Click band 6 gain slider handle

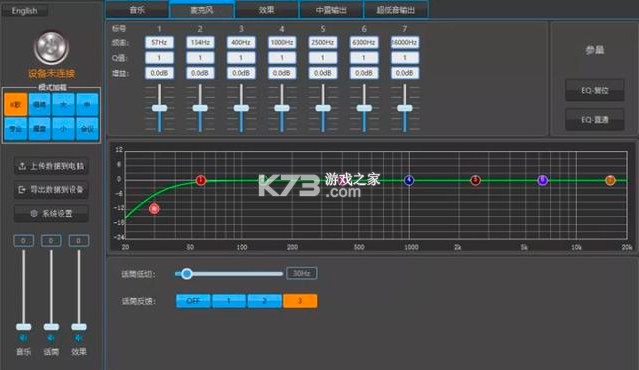pos(364,108)
